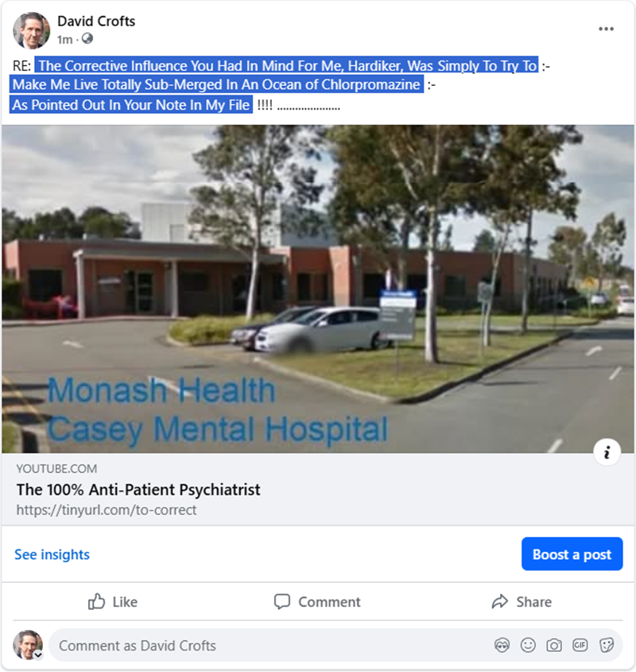Image resolution: width=636 pixels, height=672 pixels.
Task: Open the sticker picker in comment box
Action: click(x=607, y=645)
